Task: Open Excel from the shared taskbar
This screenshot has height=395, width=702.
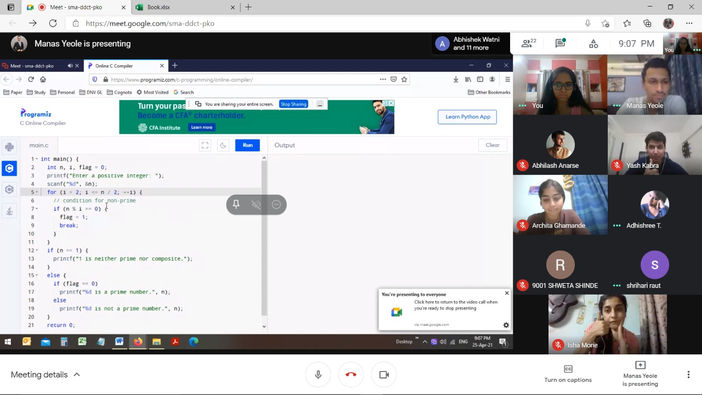Action: [x=82, y=342]
